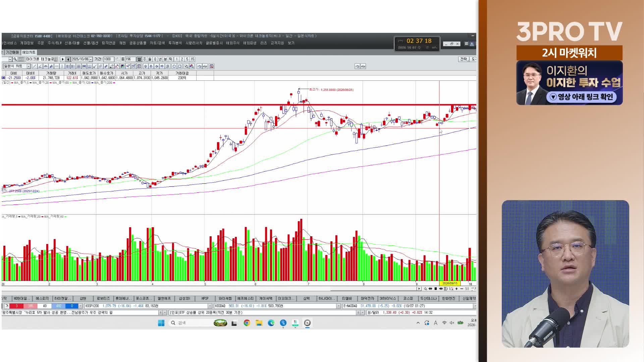Image resolution: width=644 pixels, height=362 pixels.
Task: Click the up arrow marker tool
Action: point(146,66)
